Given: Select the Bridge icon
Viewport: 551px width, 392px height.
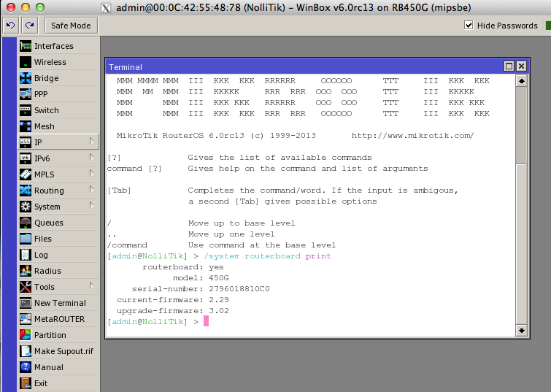Looking at the screenshot, I should (x=26, y=78).
